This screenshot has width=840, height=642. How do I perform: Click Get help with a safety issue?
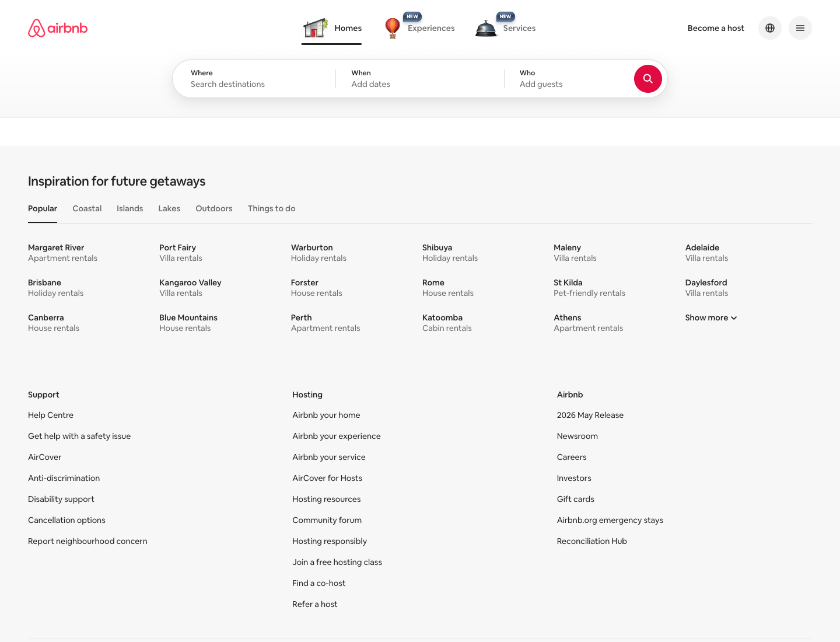click(x=79, y=436)
